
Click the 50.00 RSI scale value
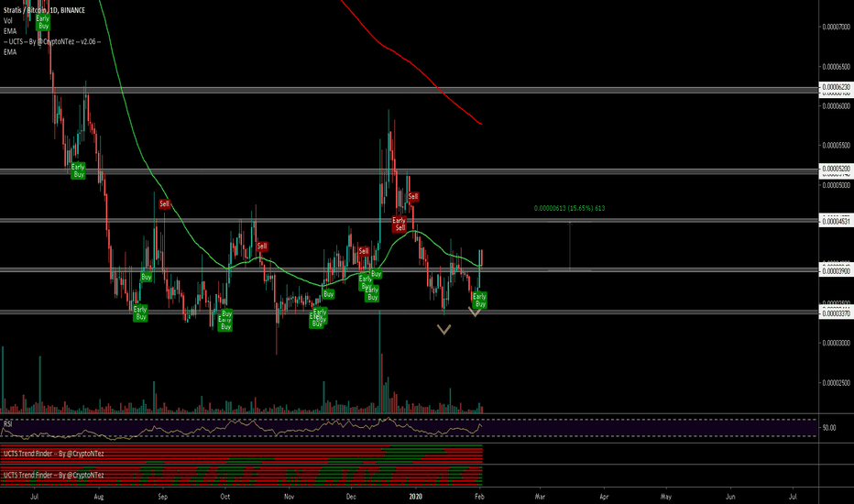829,428
